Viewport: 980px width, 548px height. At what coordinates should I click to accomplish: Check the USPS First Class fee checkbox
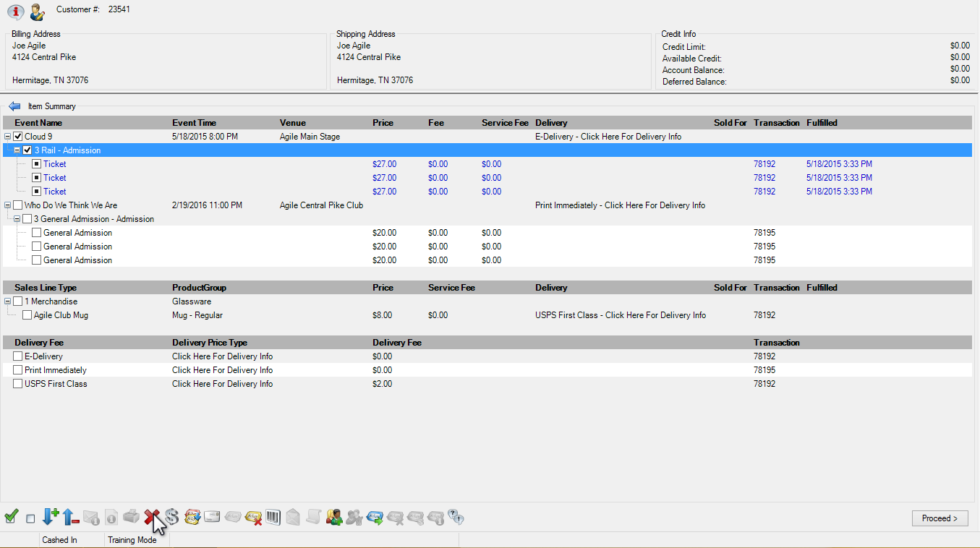(x=18, y=384)
